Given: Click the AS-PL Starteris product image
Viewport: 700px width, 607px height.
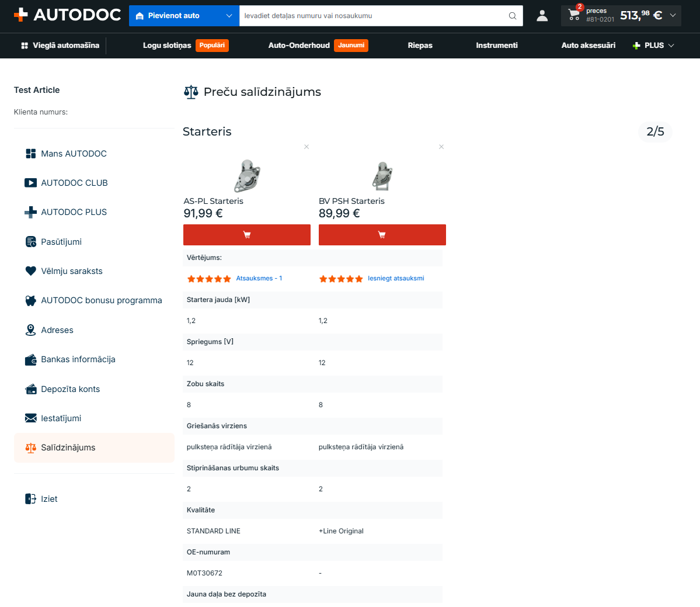Looking at the screenshot, I should [x=247, y=175].
